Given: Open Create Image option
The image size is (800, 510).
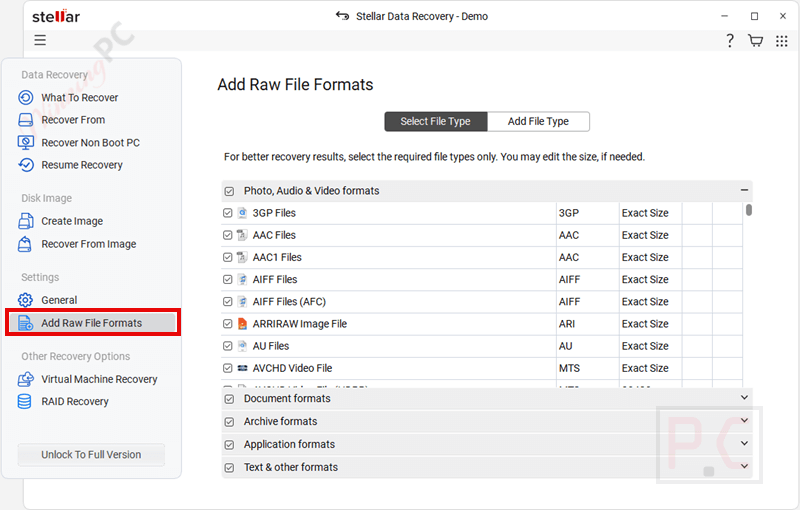Looking at the screenshot, I should pos(72,221).
